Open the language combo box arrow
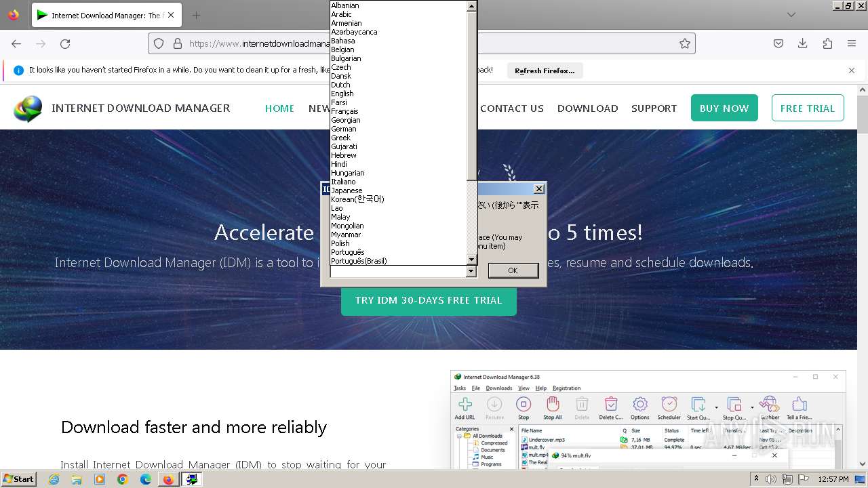 coord(471,271)
